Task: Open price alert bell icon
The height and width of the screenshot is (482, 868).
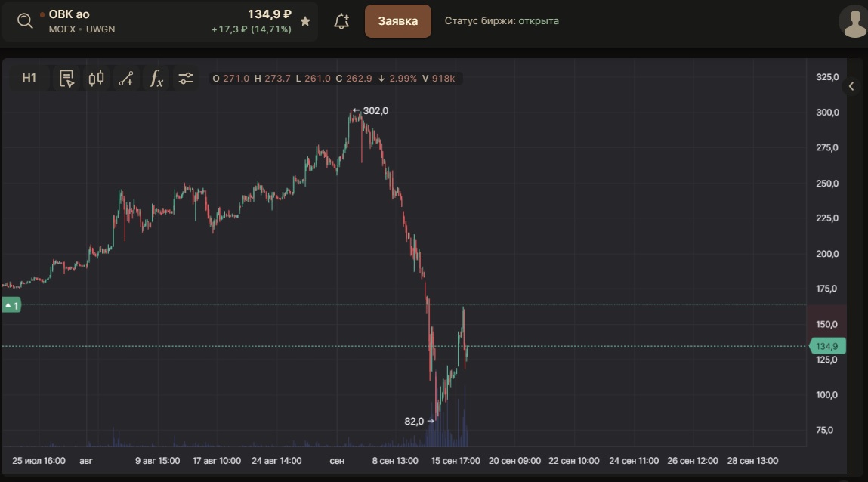Action: tap(341, 21)
